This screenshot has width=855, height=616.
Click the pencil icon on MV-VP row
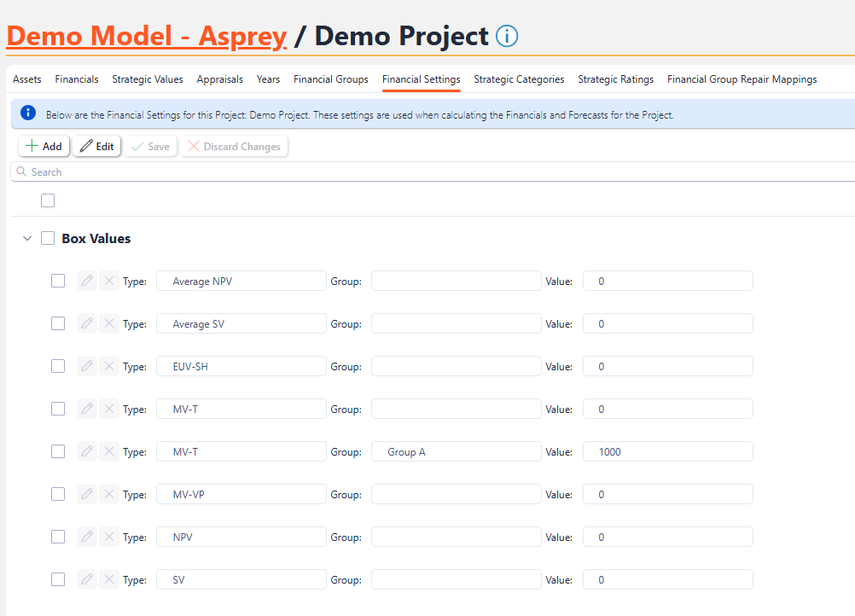coord(87,494)
